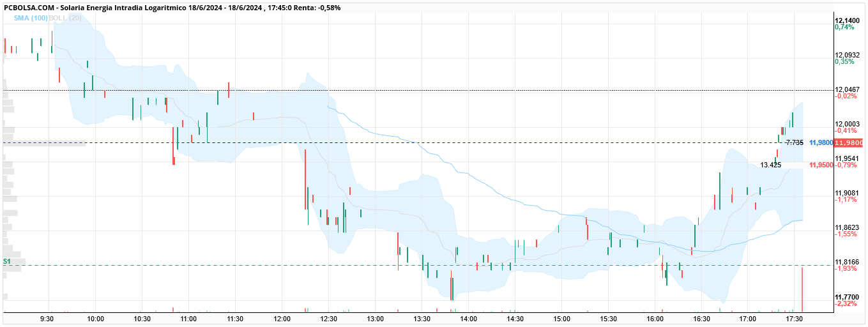The height and width of the screenshot is (327, 868).
Task: Click the 17:00 time axis label
Action: [749, 318]
